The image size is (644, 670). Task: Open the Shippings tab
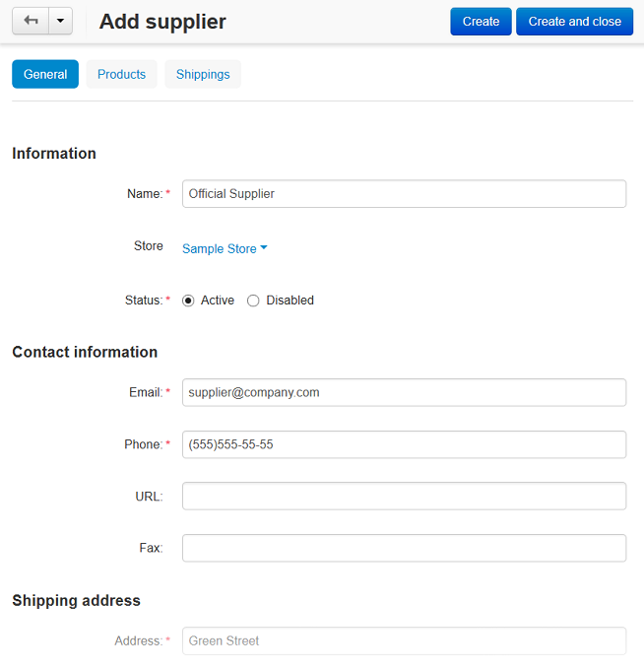click(x=203, y=74)
